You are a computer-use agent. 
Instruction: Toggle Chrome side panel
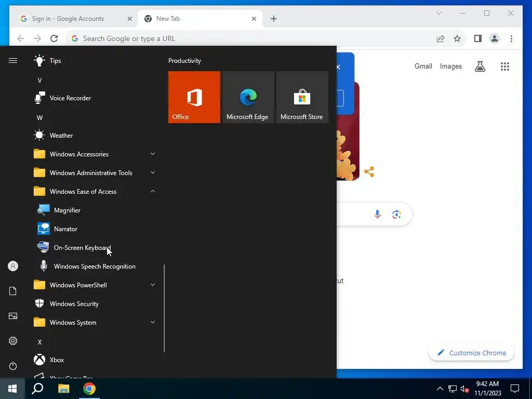point(478,38)
